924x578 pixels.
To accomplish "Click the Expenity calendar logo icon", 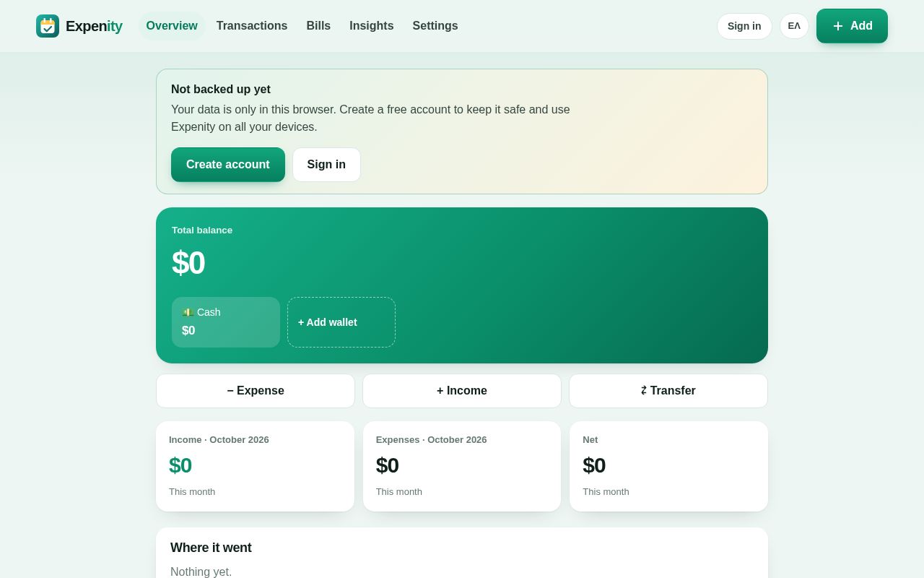I will coord(48,26).
